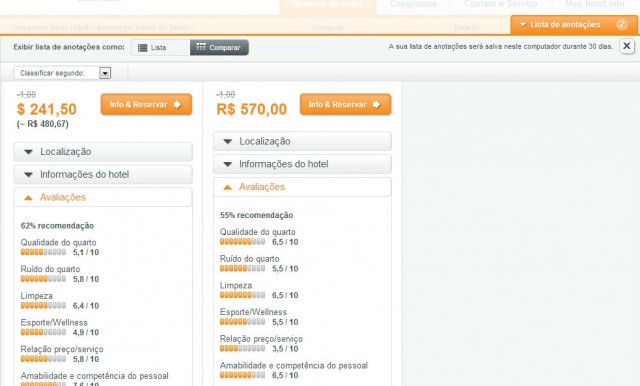The height and width of the screenshot is (386, 640).
Task: Collapse first hotel's Avaliações with orange triangle
Action: coord(28,198)
